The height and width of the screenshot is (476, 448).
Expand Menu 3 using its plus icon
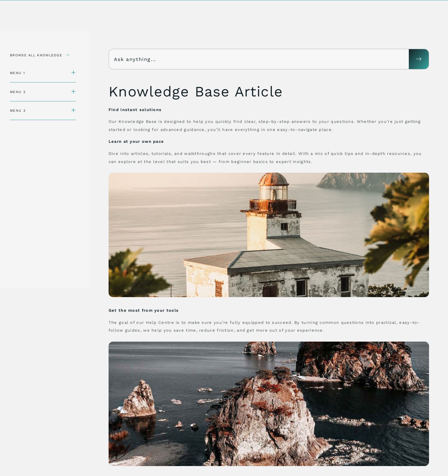pos(73,110)
